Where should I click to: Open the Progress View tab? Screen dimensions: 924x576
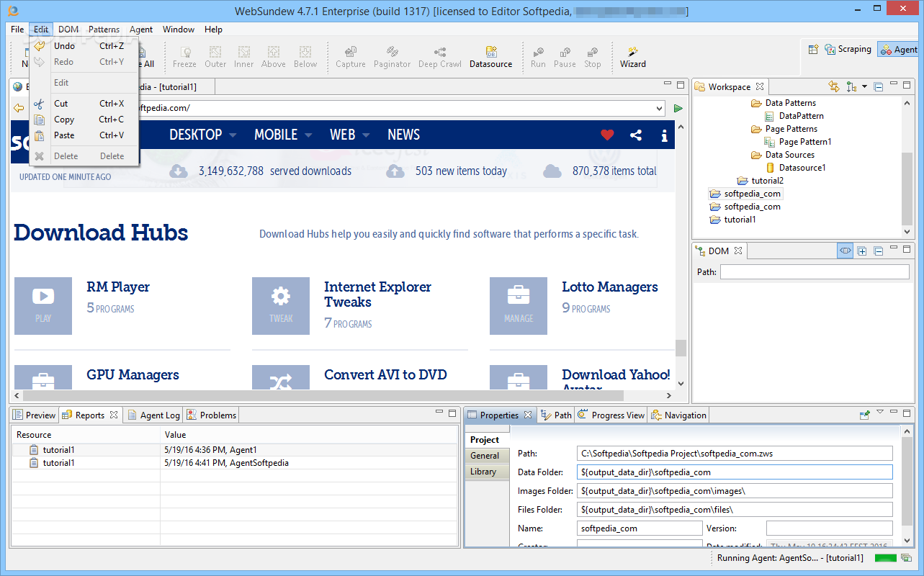(611, 415)
